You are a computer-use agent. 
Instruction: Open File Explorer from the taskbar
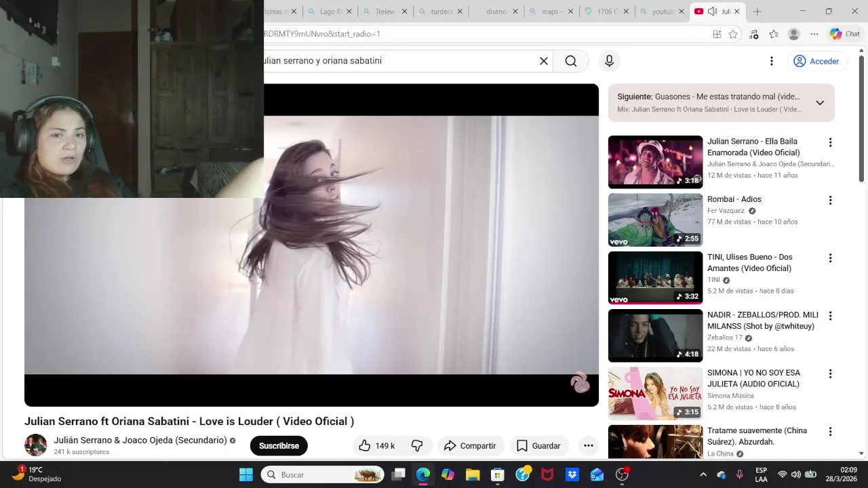pyautogui.click(x=473, y=474)
